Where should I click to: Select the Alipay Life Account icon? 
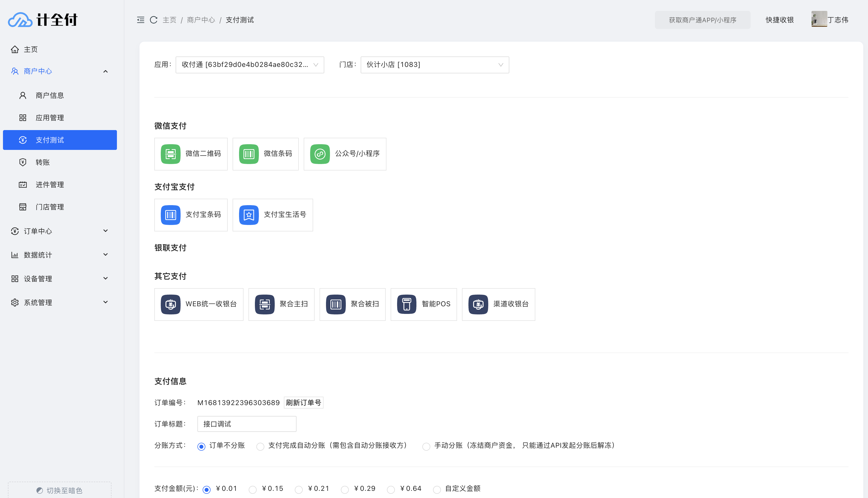point(248,215)
